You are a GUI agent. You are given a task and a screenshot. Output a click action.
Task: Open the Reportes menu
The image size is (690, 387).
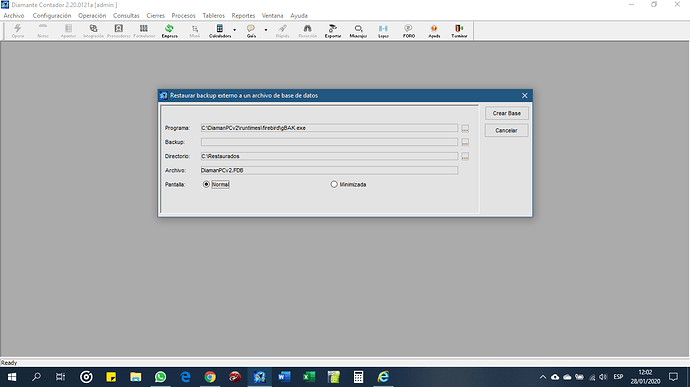(x=243, y=15)
